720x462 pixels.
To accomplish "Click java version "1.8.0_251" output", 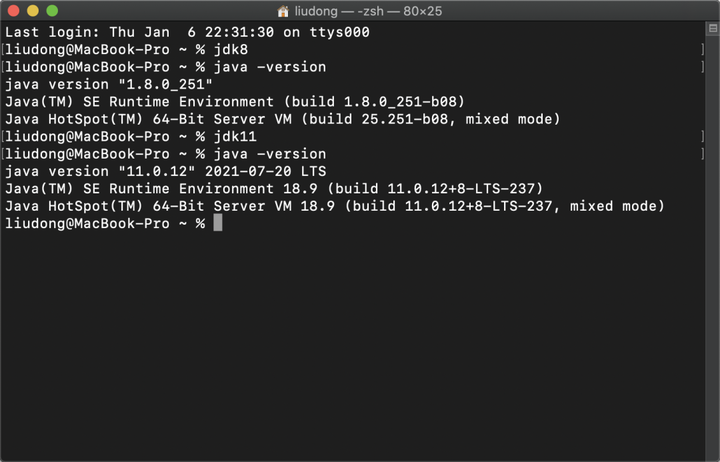I will coord(108,84).
